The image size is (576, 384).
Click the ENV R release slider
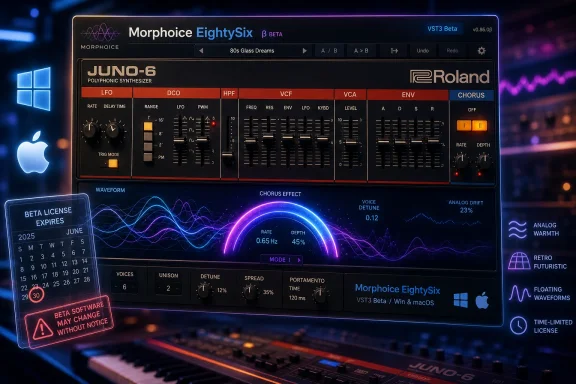(x=433, y=140)
